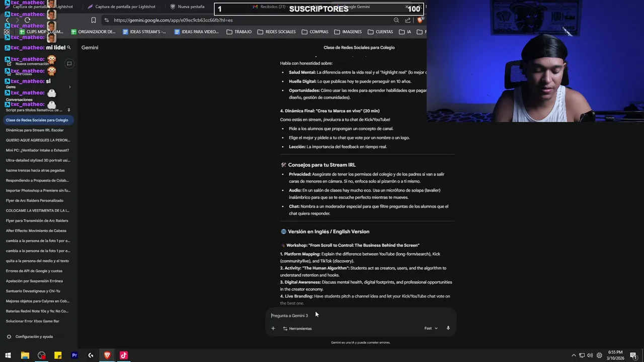Open chat "QUIERO AQUE AGREGUES LA PERON..."
644x362 pixels.
coord(37,140)
